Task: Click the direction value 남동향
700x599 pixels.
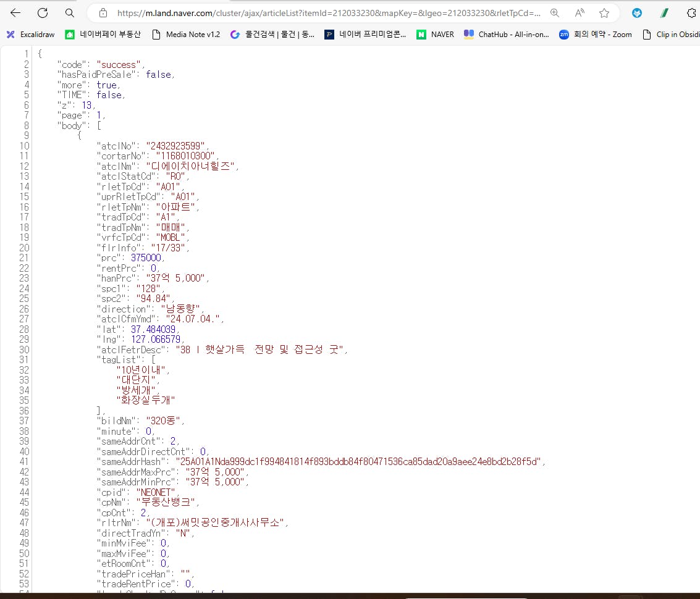Action: pyautogui.click(x=180, y=309)
